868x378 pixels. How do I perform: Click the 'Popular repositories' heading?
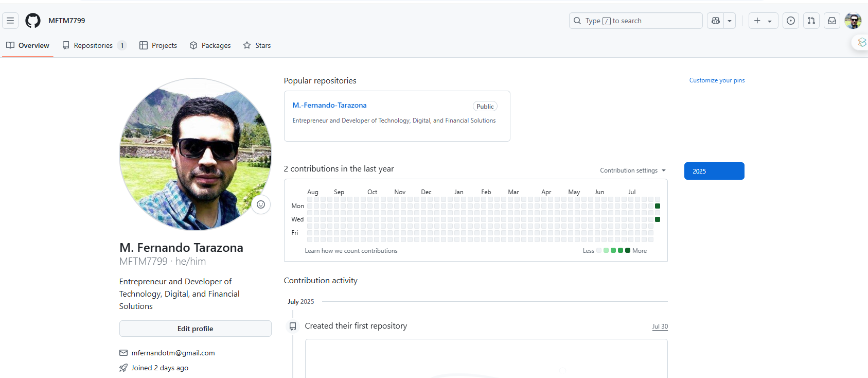[x=320, y=81]
